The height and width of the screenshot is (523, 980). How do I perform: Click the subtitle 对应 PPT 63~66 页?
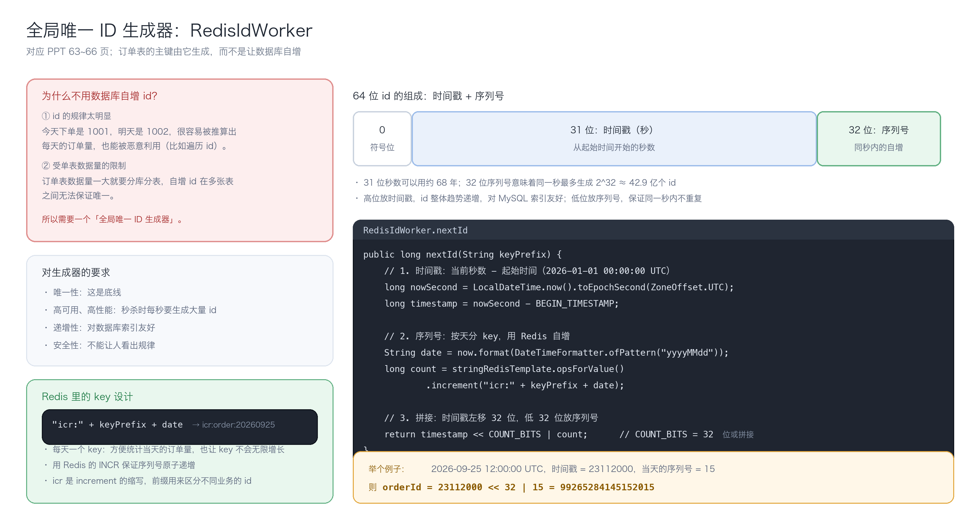[67, 51]
